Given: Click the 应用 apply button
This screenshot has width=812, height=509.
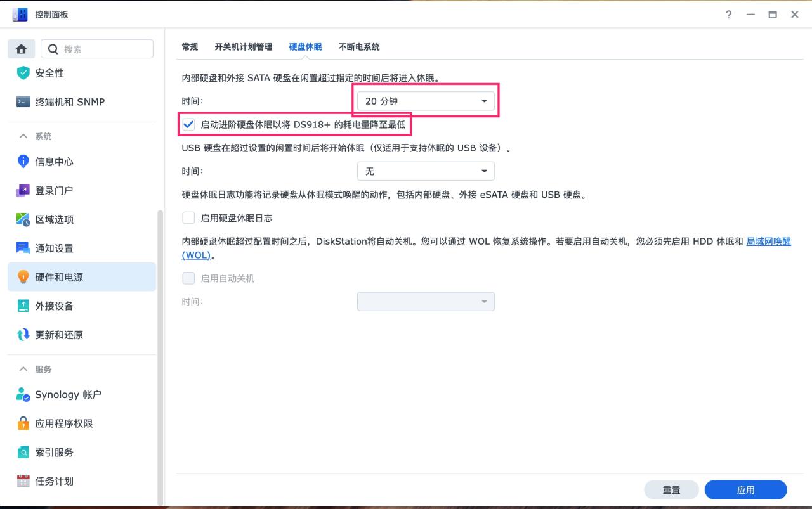Looking at the screenshot, I should click(746, 489).
